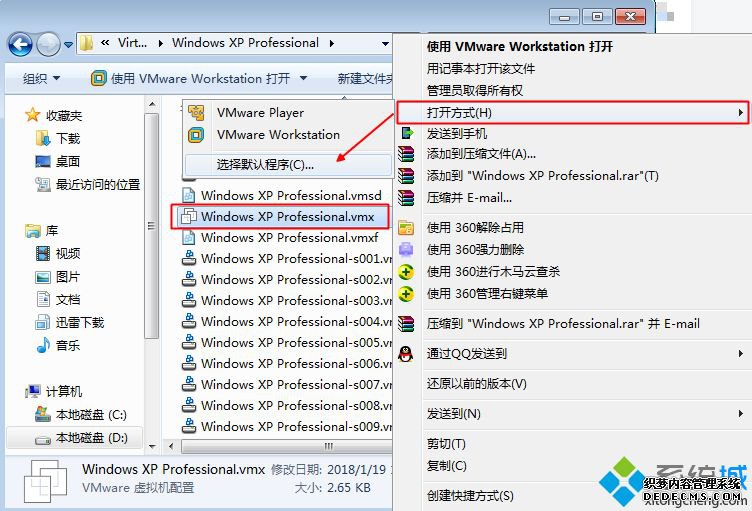Select 库 libraries node in sidebar
752x511 pixels.
pyautogui.click(x=42, y=231)
